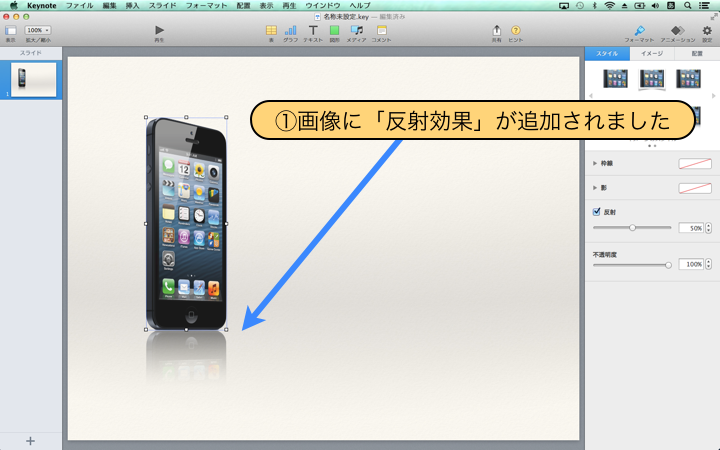Open the 配置 menu in the menu bar

click(243, 6)
